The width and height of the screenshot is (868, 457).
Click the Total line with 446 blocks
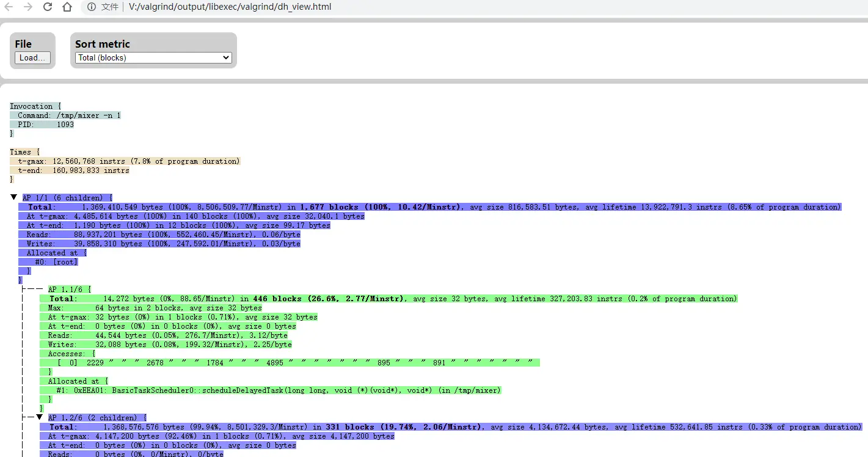click(x=388, y=299)
